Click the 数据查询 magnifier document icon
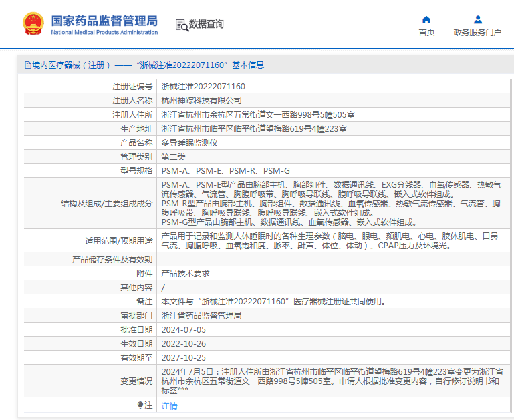This screenshot has width=514, height=420. 181,25
